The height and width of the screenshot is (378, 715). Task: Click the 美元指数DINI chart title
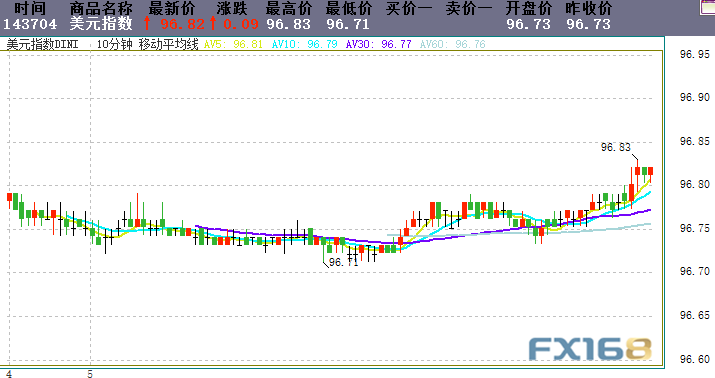coord(42,44)
